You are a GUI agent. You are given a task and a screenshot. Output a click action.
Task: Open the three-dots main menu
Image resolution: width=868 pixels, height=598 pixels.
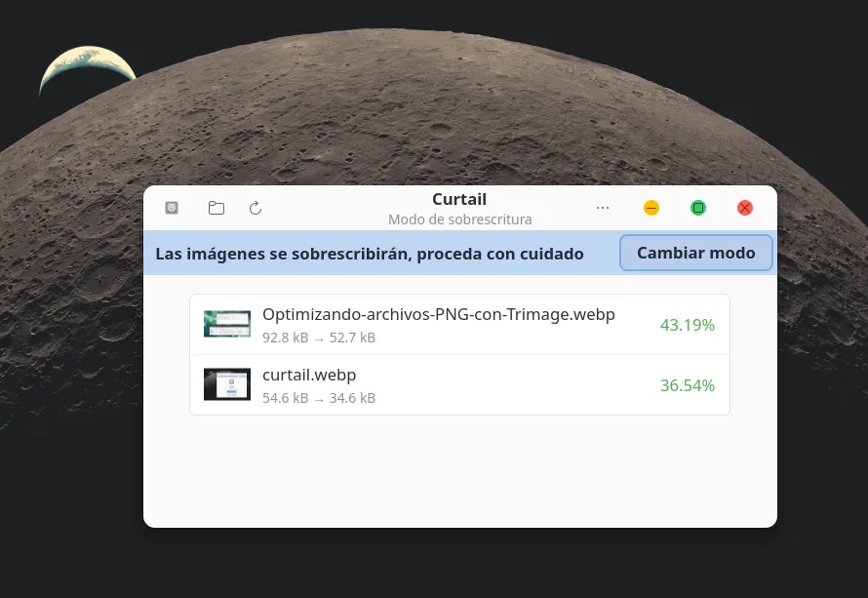(x=603, y=208)
